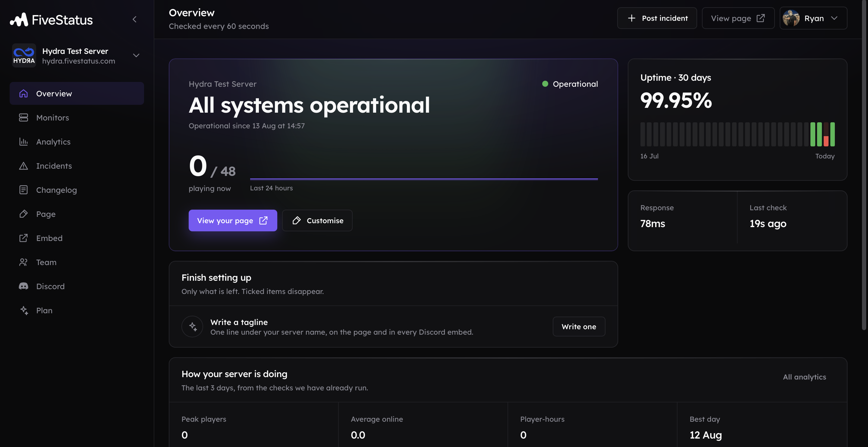Click the 78ms response value
The width and height of the screenshot is (868, 447).
tap(653, 224)
